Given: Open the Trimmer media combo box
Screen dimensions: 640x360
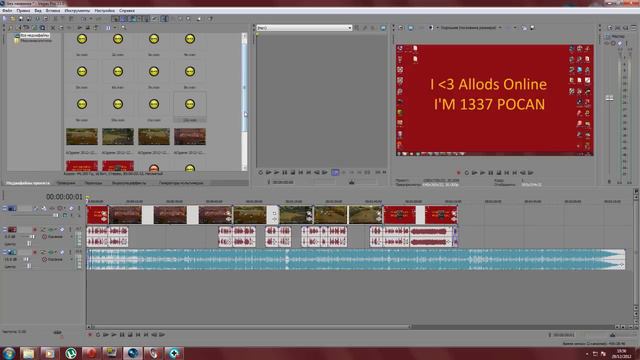Looking at the screenshot, I should click(x=304, y=28).
